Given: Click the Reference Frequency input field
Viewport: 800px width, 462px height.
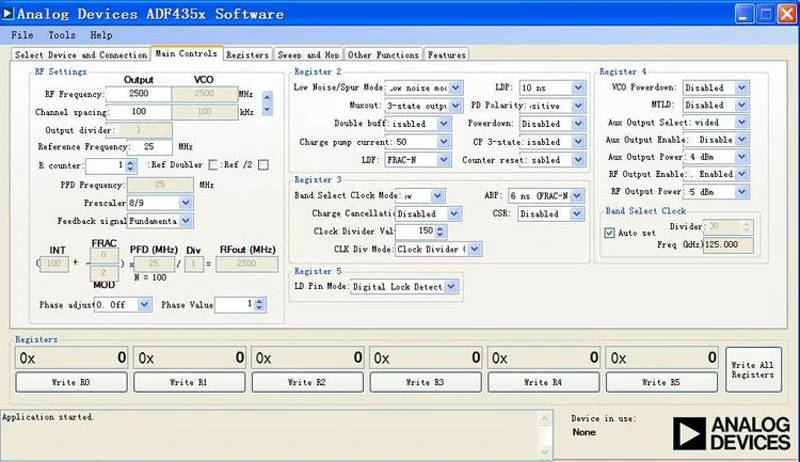Looking at the screenshot, I should 152,147.
